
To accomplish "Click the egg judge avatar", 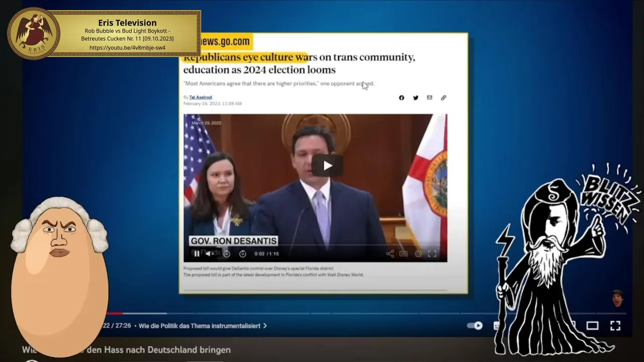I will [59, 277].
